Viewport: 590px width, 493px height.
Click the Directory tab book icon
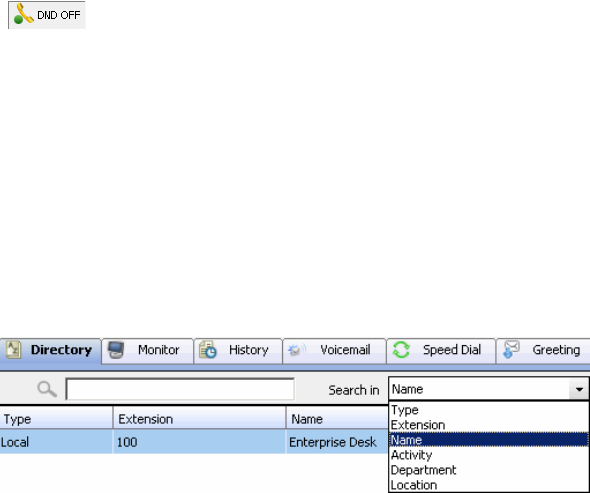click(x=13, y=350)
